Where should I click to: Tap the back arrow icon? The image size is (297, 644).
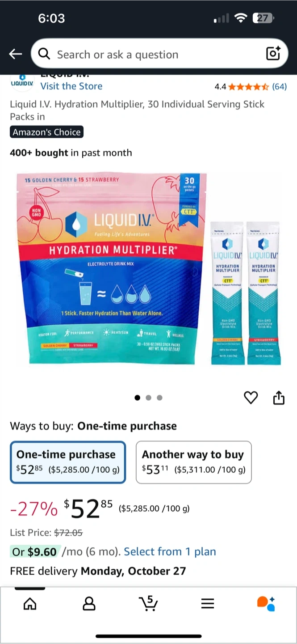click(16, 55)
